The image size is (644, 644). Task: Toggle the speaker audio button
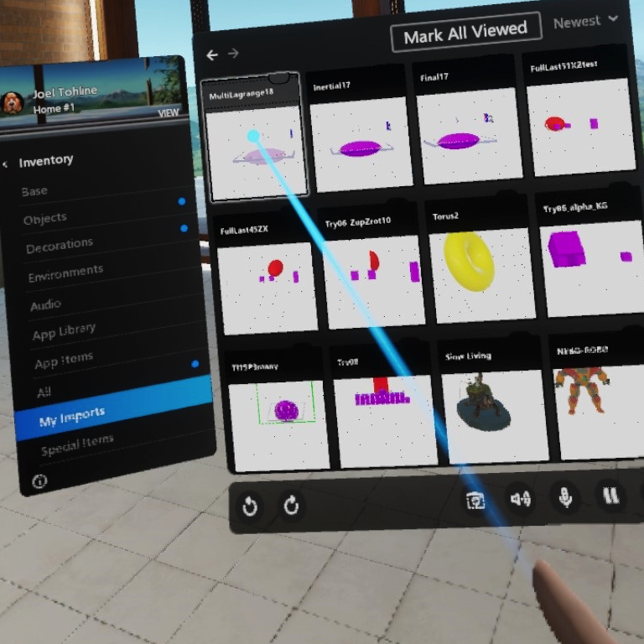click(521, 499)
